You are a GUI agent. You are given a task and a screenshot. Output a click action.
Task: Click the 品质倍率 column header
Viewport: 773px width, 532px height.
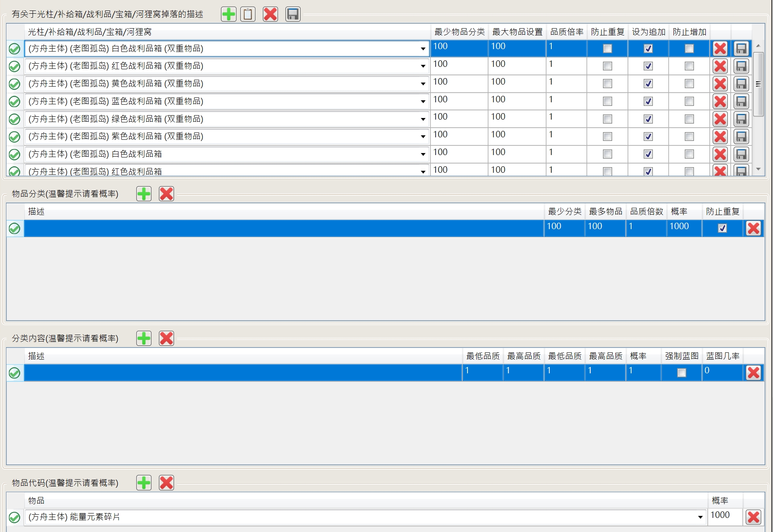click(567, 32)
